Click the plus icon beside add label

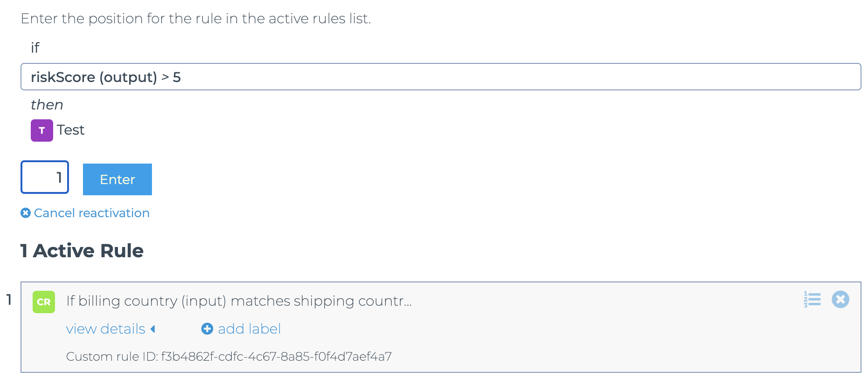point(207,329)
